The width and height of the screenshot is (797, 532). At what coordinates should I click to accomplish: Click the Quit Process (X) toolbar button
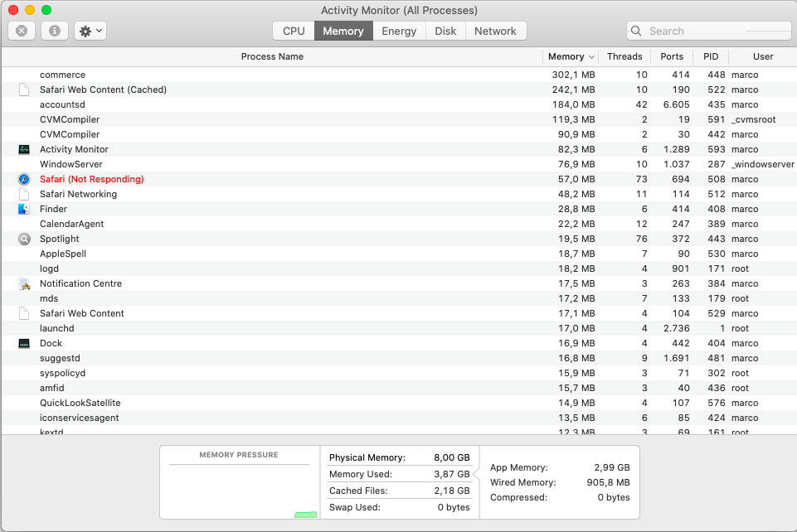click(x=22, y=31)
